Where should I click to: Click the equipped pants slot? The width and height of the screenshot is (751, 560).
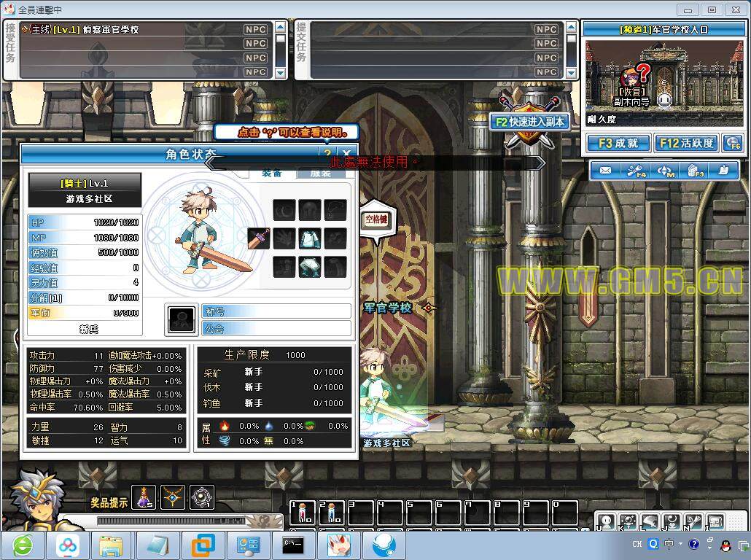click(x=310, y=266)
